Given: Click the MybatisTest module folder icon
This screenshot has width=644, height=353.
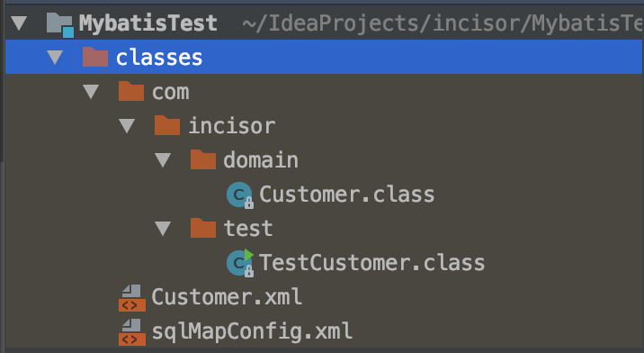Looking at the screenshot, I should click(60, 24).
